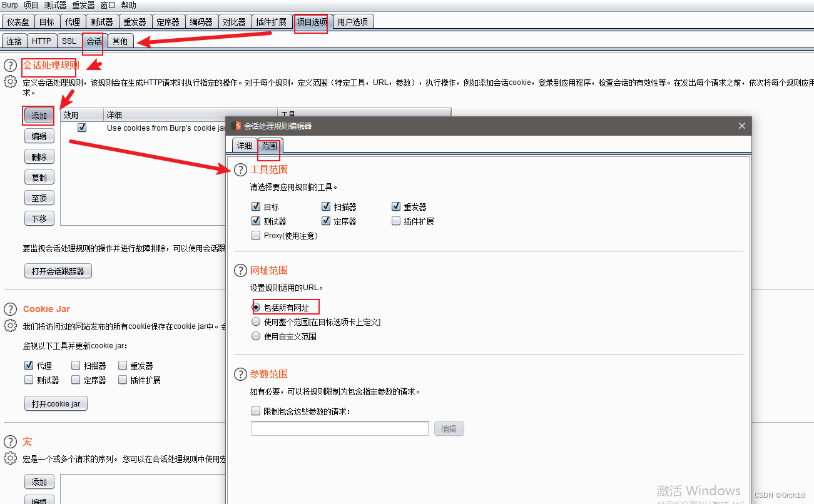Viewport: 814px width, 504px height.
Task: Open 连接 sub-tab
Action: [14, 41]
